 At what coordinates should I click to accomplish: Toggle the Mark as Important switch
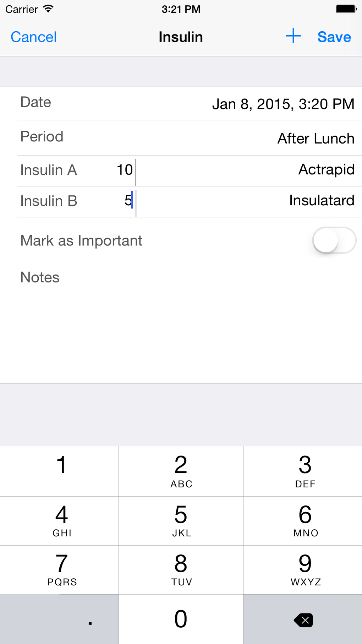[x=334, y=240]
